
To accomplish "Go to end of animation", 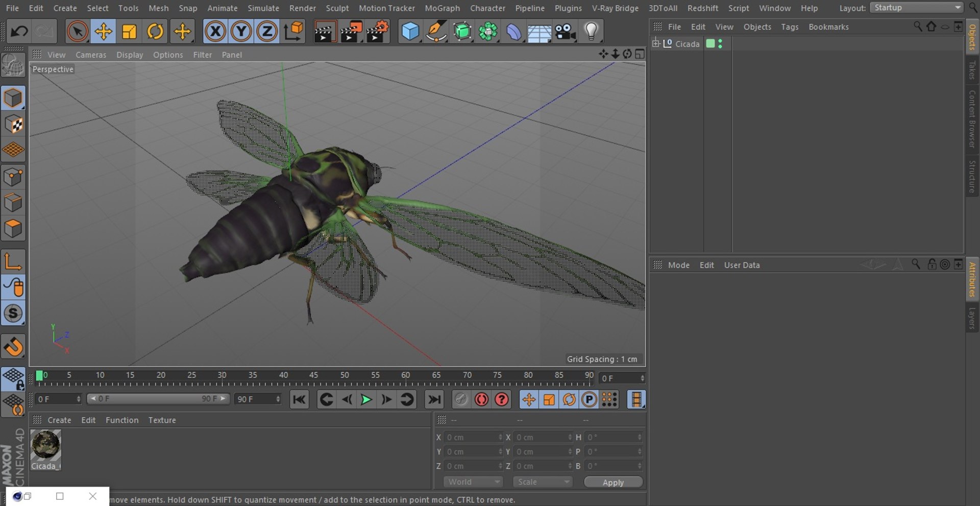I will [434, 399].
